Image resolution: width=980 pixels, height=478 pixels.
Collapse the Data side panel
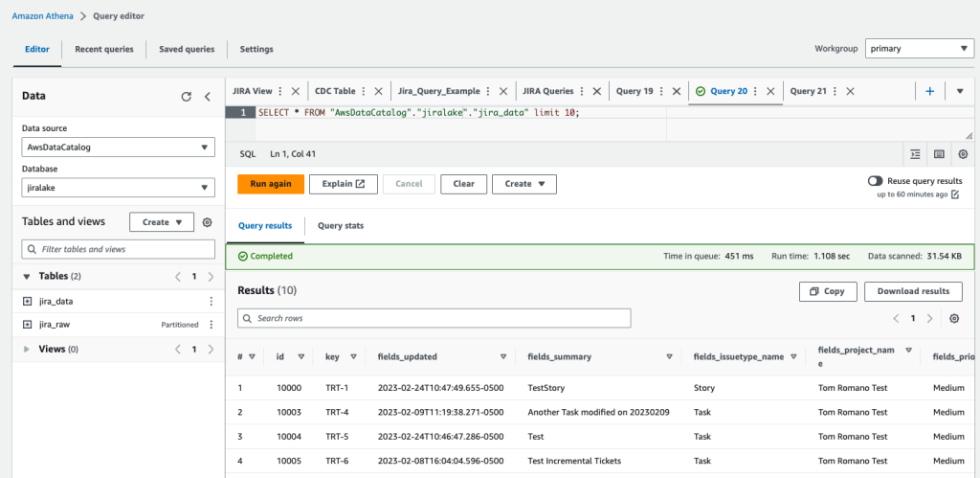coord(208,97)
